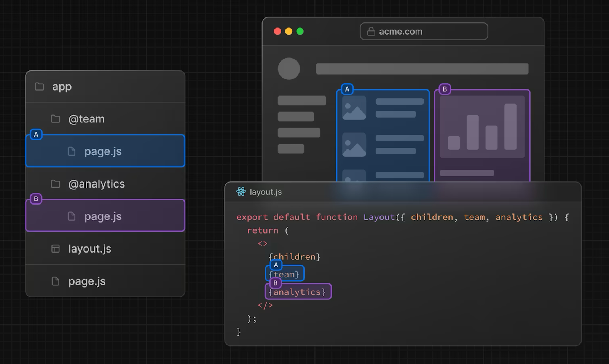The height and width of the screenshot is (364, 609).
Task: Click the round avatar placeholder in the browser
Action: (x=289, y=69)
